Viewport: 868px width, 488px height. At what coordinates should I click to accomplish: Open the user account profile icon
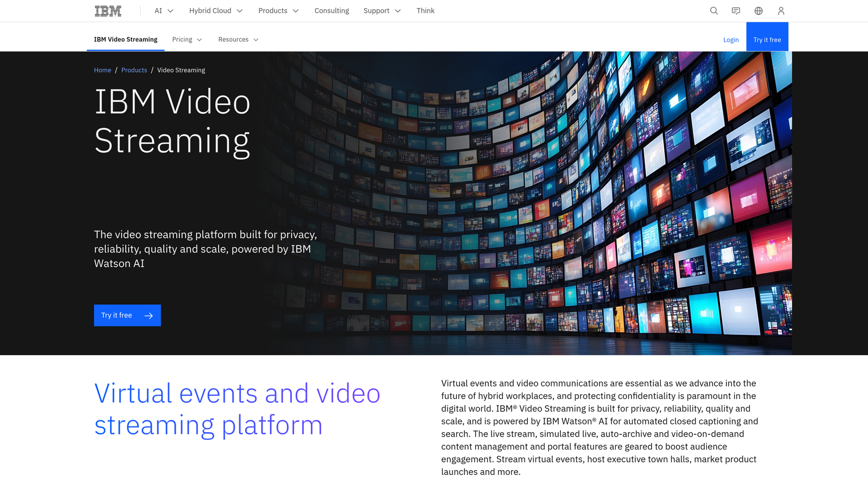point(781,10)
